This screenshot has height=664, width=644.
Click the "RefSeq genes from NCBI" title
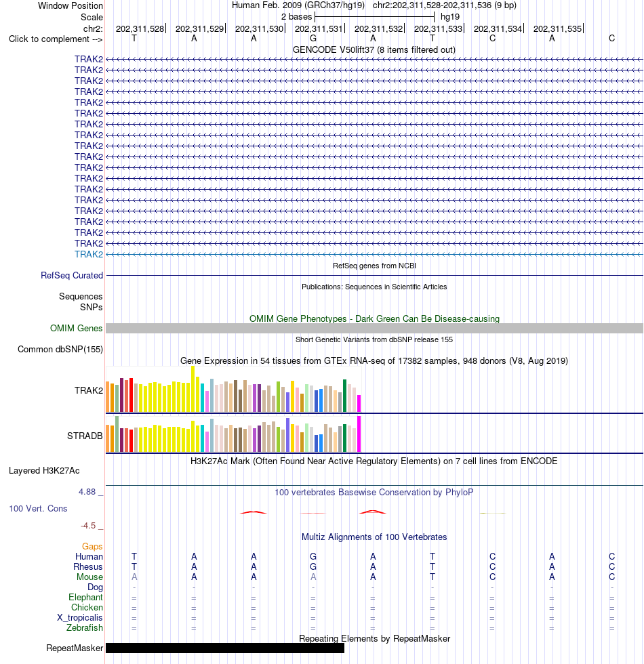(x=374, y=266)
